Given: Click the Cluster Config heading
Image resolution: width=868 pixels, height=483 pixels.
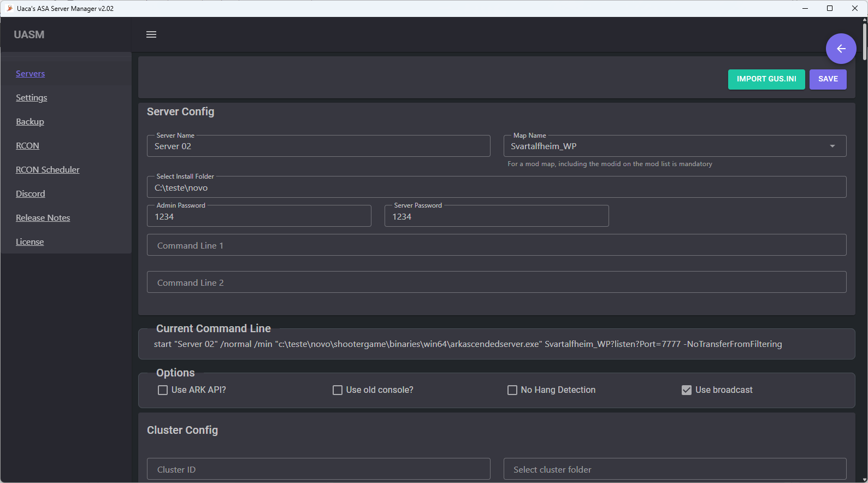Looking at the screenshot, I should pos(182,430).
